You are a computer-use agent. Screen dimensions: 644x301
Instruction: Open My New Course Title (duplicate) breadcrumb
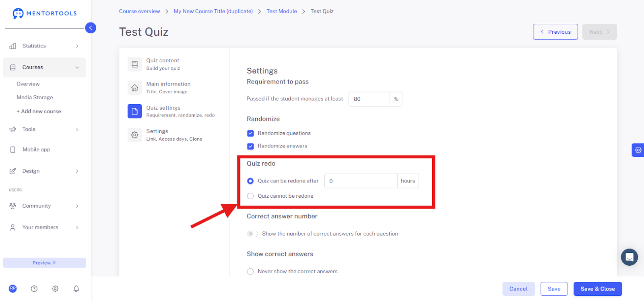click(213, 11)
